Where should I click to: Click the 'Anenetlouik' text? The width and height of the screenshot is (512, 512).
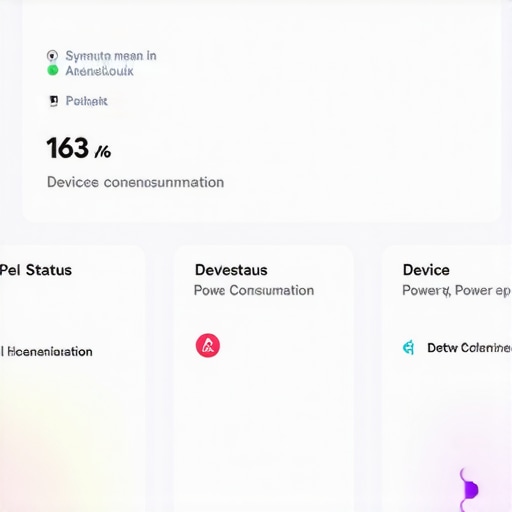click(99, 71)
